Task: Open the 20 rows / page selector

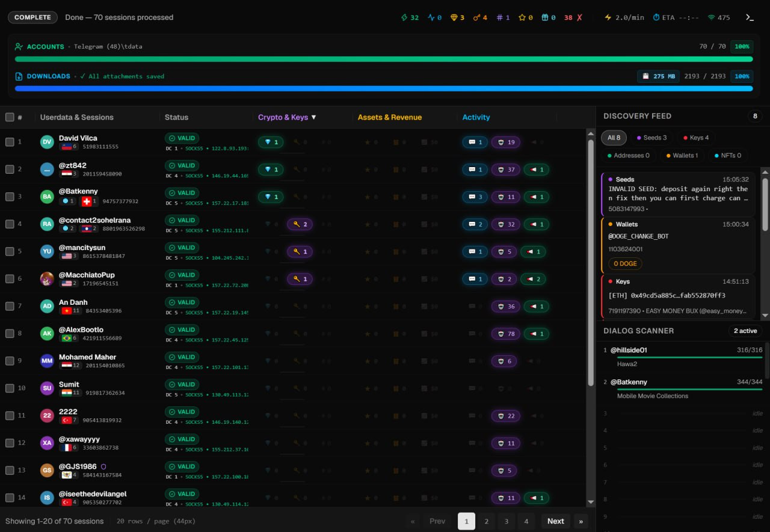Action: [x=156, y=521]
